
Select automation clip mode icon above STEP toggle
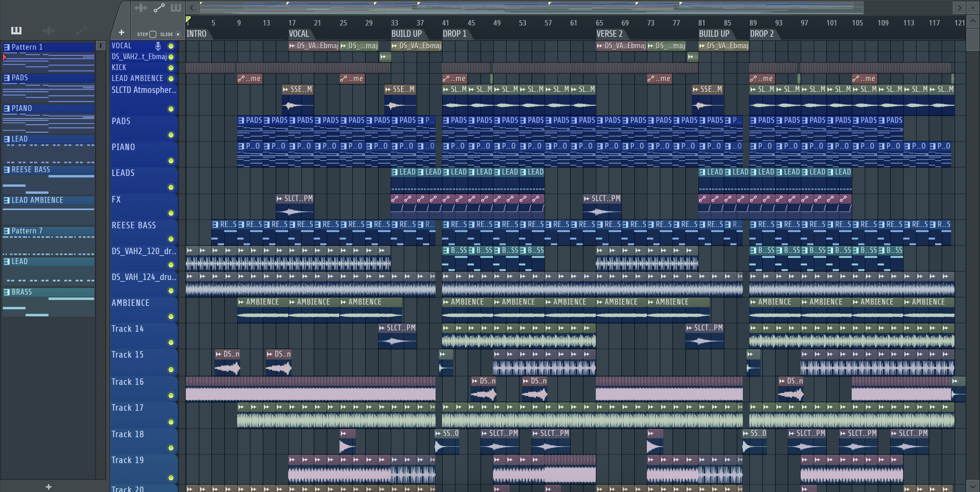pos(159,7)
